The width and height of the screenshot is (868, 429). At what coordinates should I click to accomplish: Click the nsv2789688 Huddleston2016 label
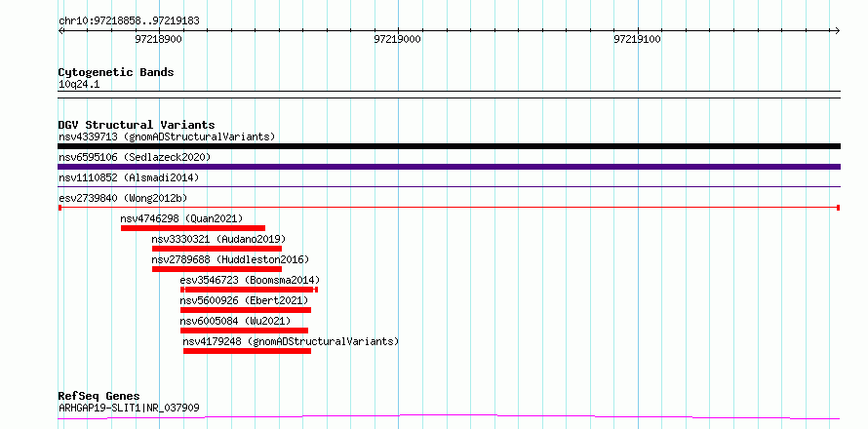(230, 259)
